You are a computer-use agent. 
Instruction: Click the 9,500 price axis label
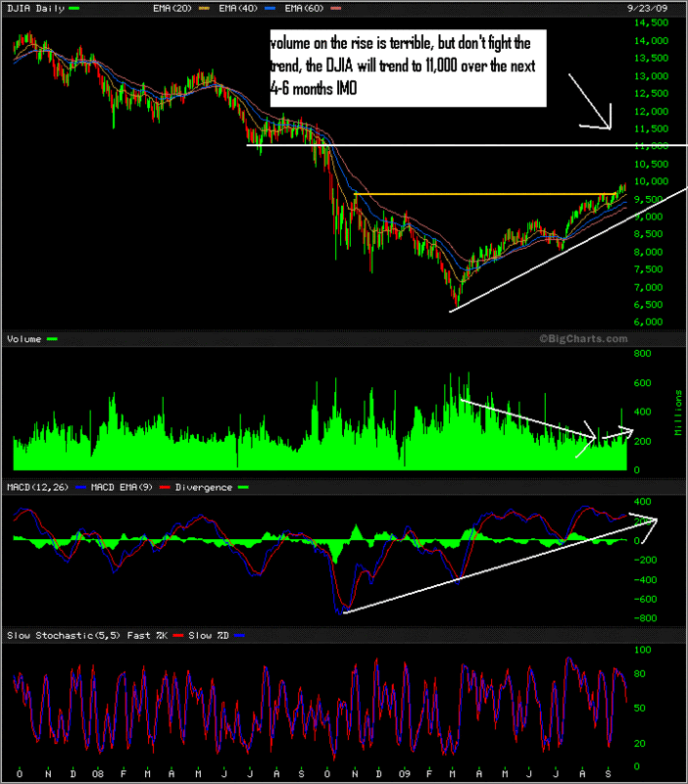point(649,200)
